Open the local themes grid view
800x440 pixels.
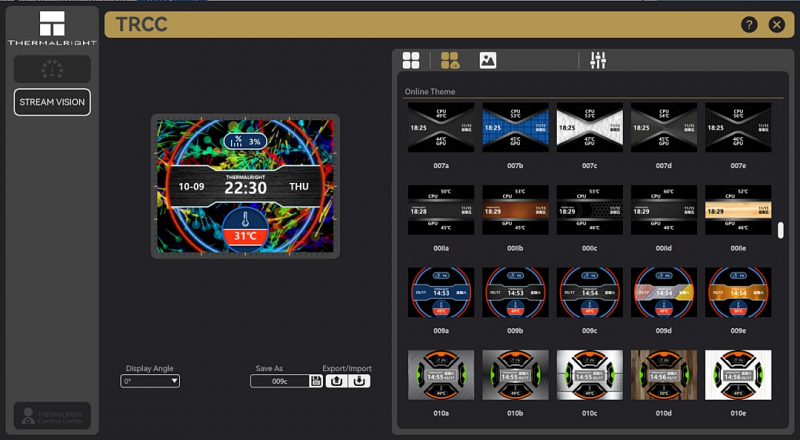[411, 61]
